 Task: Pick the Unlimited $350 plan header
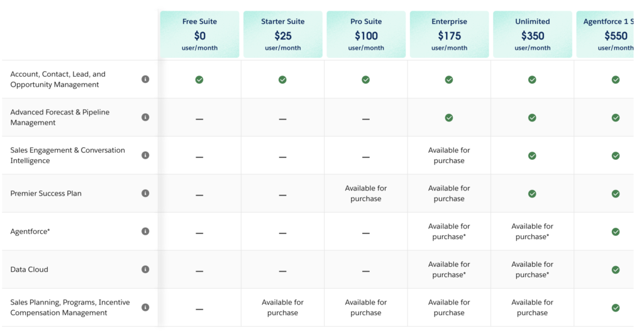coord(532,35)
